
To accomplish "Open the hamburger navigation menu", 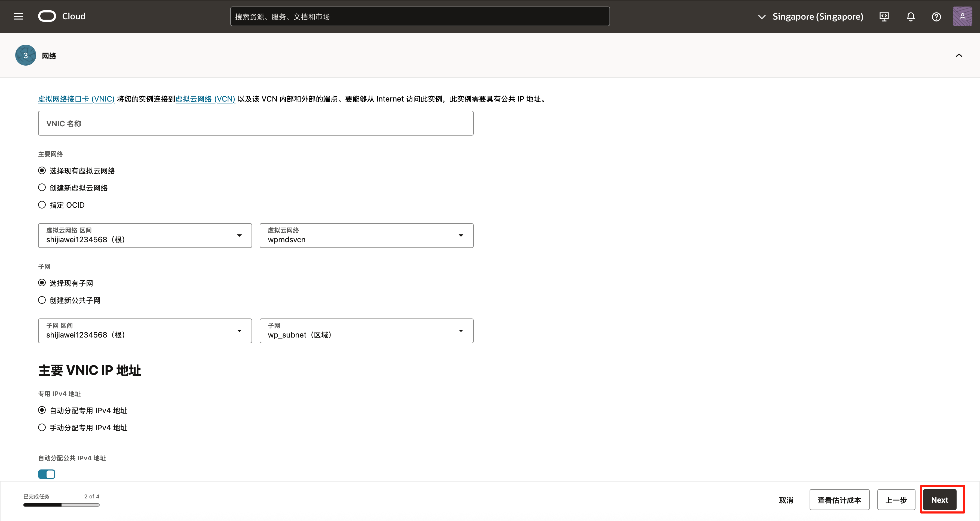I will point(18,16).
